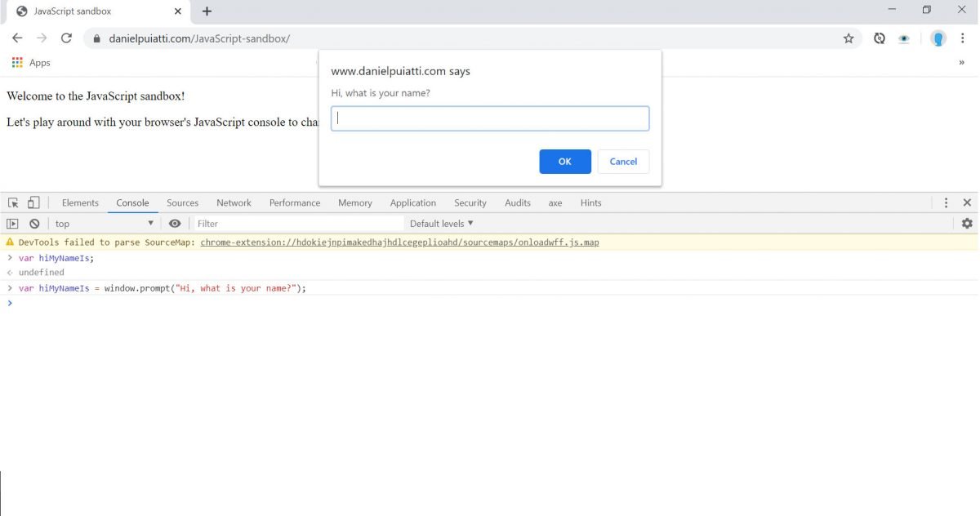
Task: Switch to the Elements tab
Action: pyautogui.click(x=79, y=202)
